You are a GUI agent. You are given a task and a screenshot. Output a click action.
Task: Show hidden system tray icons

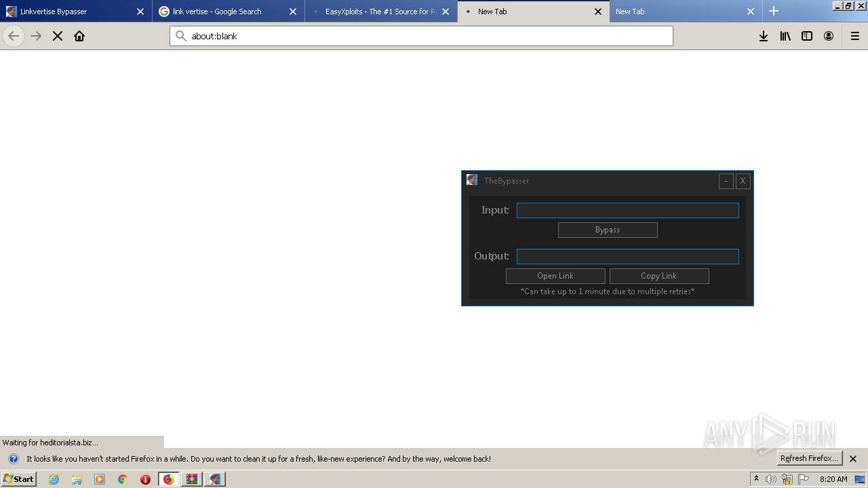[756, 479]
